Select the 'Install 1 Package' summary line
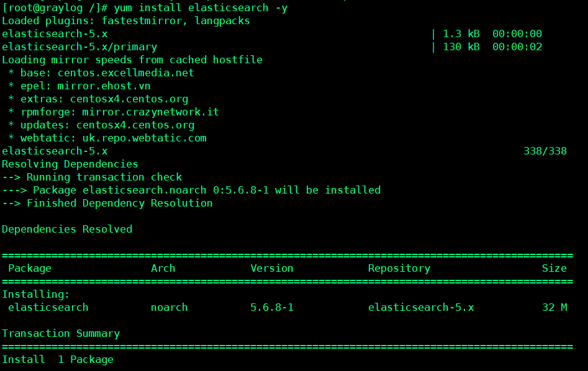Viewport: 588px width, 371px height. (58, 359)
